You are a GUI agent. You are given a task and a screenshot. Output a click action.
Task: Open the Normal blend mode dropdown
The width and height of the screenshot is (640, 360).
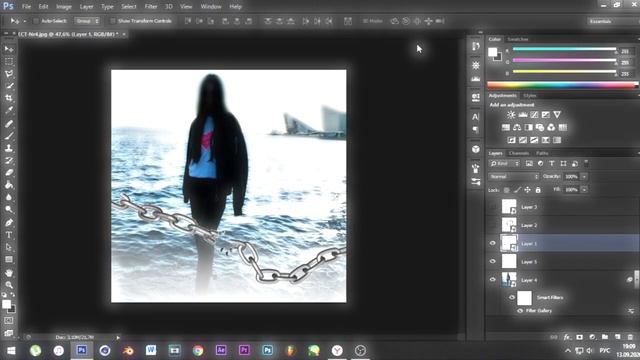tap(513, 176)
